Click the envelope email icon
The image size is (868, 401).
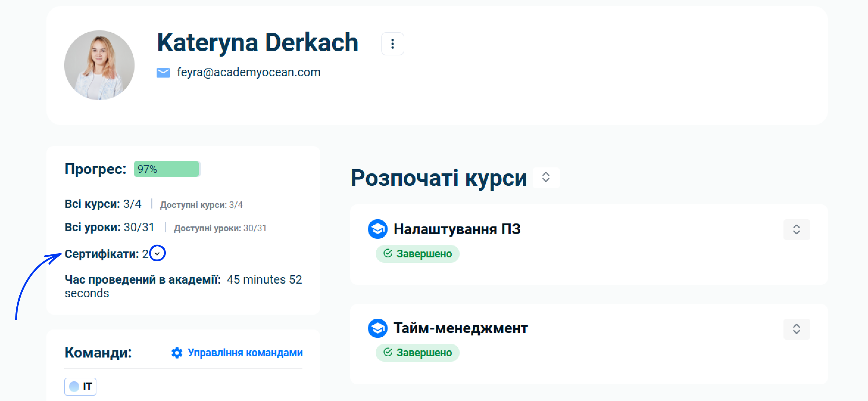click(x=163, y=72)
